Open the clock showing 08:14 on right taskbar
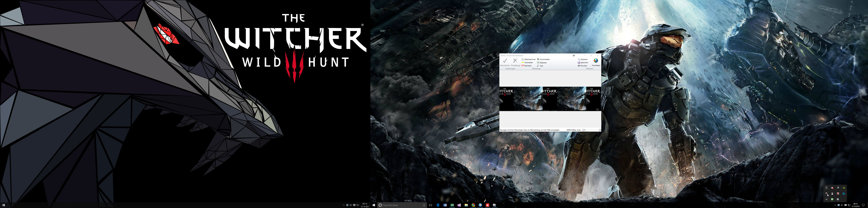This screenshot has width=868, height=208. click(x=856, y=205)
